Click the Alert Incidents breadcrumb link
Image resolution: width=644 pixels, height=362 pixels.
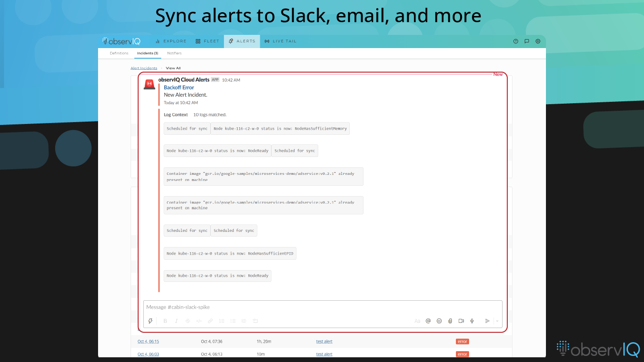144,68
